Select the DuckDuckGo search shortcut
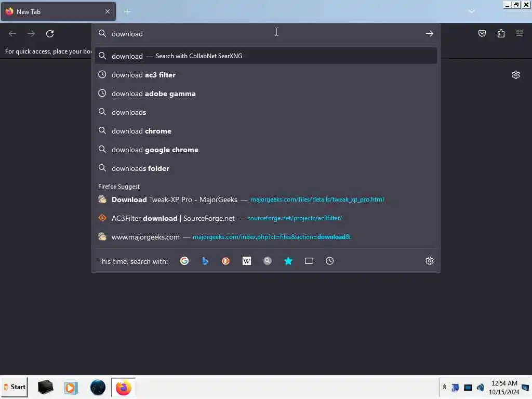 pyautogui.click(x=225, y=261)
